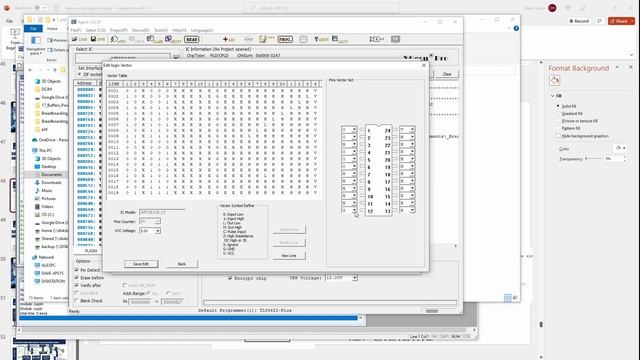Click the Transparency slider track
640x360 pixels.
[x=594, y=158]
